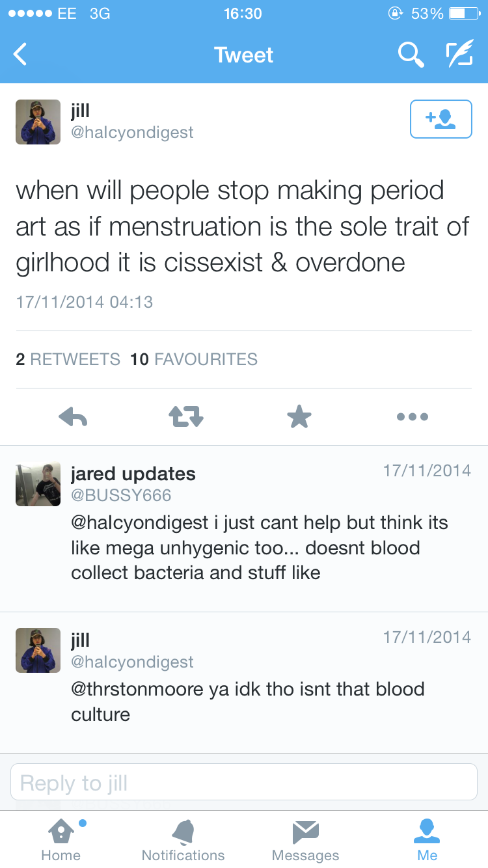Retweet jill's tweet
The width and height of the screenshot is (488, 868).
point(187,416)
